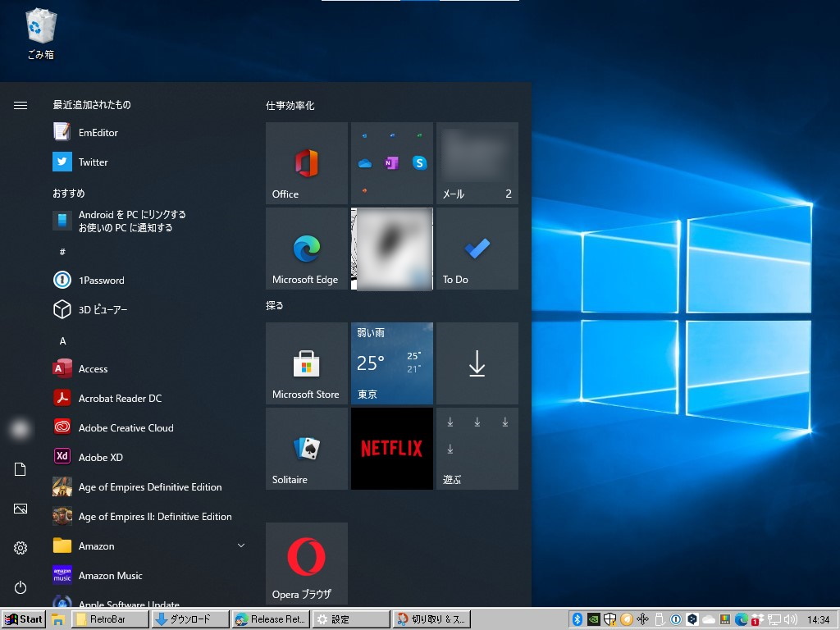The image size is (840, 630).
Task: Click the おすすめ heading
Action: (x=69, y=193)
